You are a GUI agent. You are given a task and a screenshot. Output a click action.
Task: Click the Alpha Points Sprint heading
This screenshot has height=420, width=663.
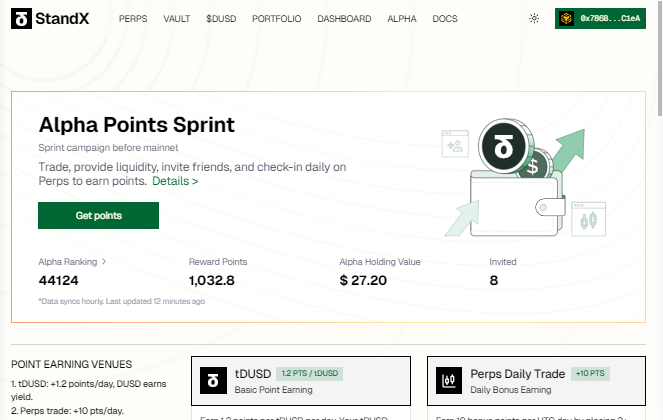pyautogui.click(x=137, y=125)
